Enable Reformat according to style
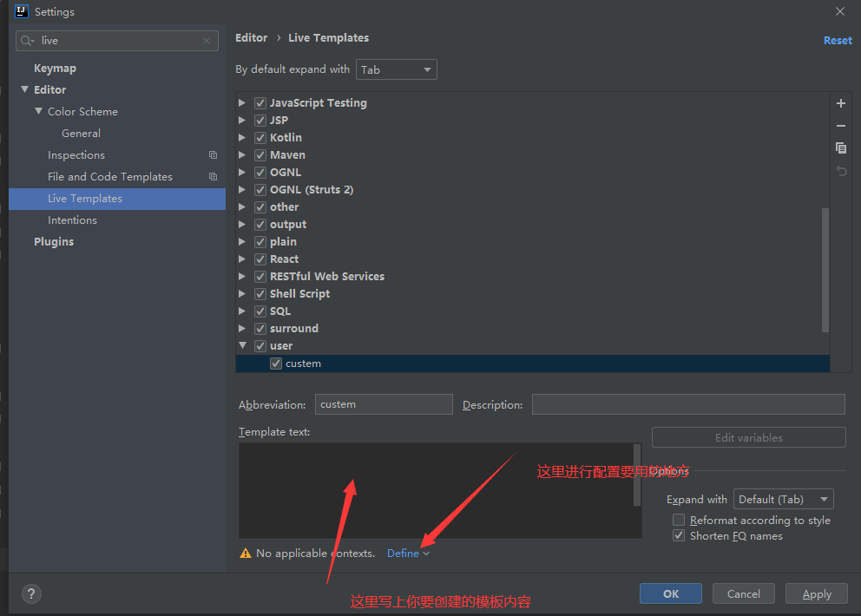The height and width of the screenshot is (616, 861). (x=679, y=521)
